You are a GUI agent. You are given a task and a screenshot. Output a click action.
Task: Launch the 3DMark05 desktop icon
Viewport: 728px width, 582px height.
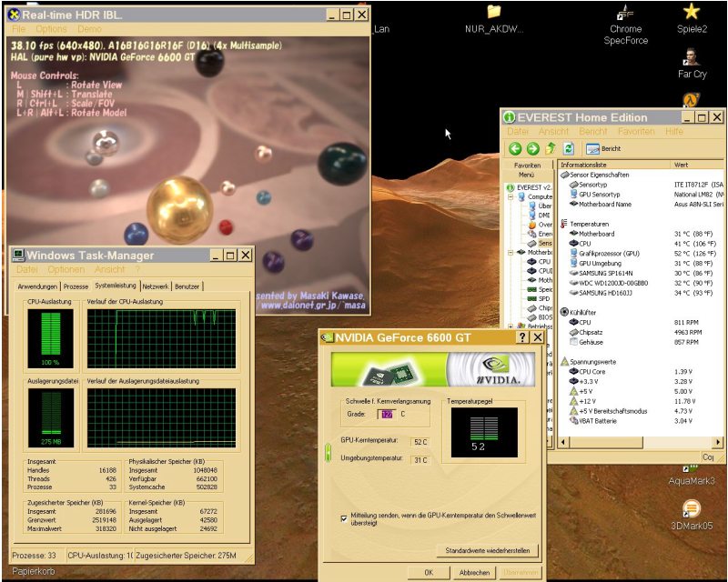click(692, 515)
